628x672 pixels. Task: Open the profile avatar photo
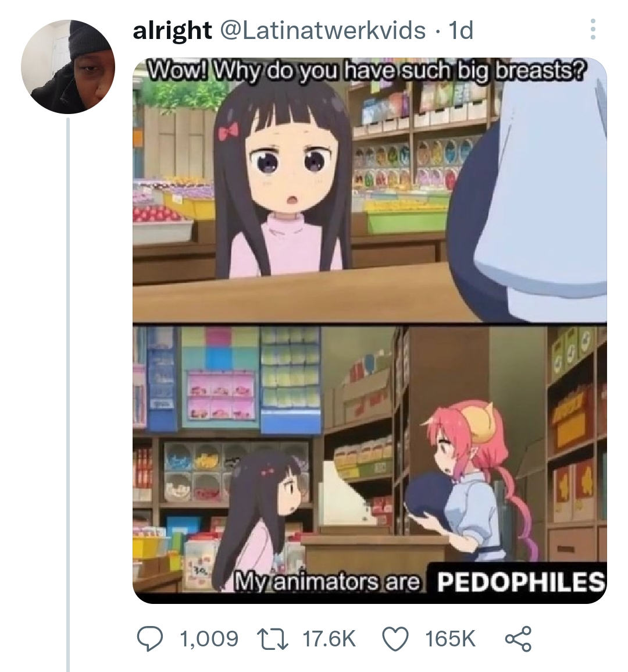[67, 66]
